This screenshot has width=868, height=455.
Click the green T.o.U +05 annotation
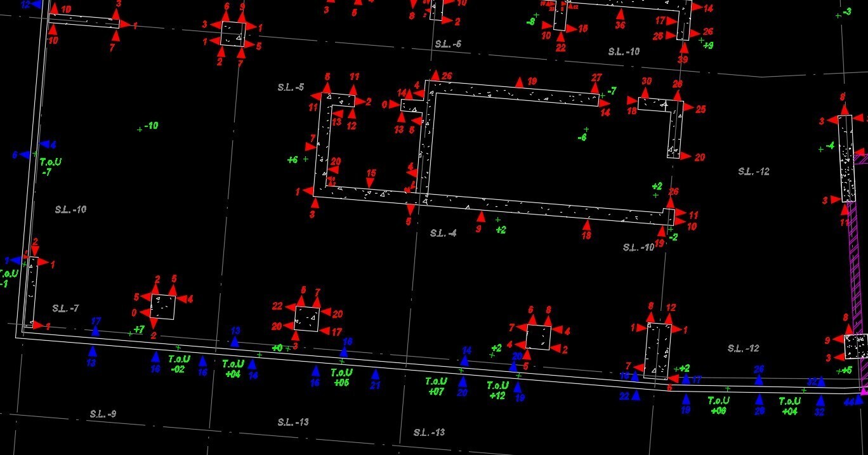click(341, 378)
